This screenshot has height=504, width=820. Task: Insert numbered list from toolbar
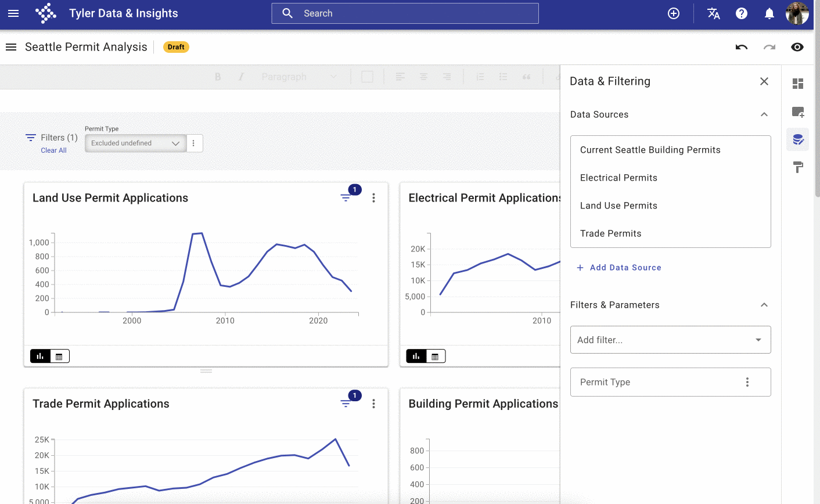click(x=480, y=77)
